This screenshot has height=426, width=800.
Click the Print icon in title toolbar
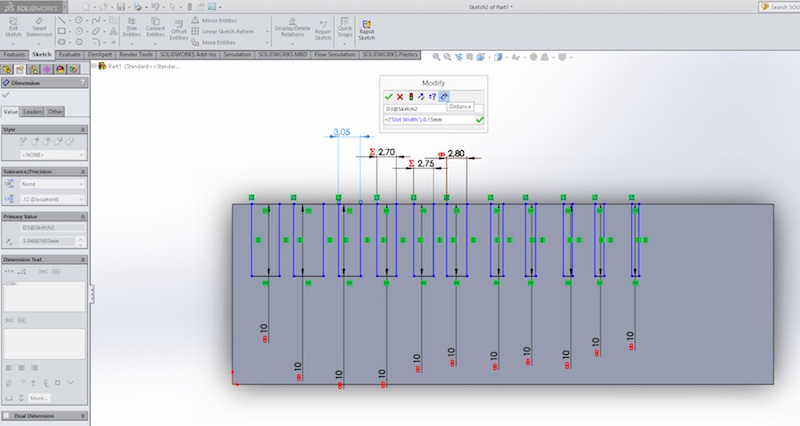coord(138,7)
